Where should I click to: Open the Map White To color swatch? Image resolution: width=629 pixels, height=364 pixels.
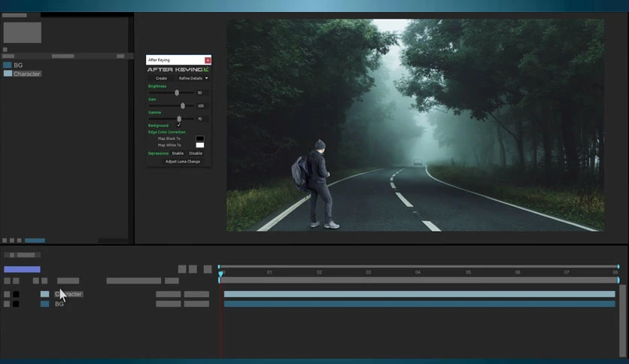[200, 145]
